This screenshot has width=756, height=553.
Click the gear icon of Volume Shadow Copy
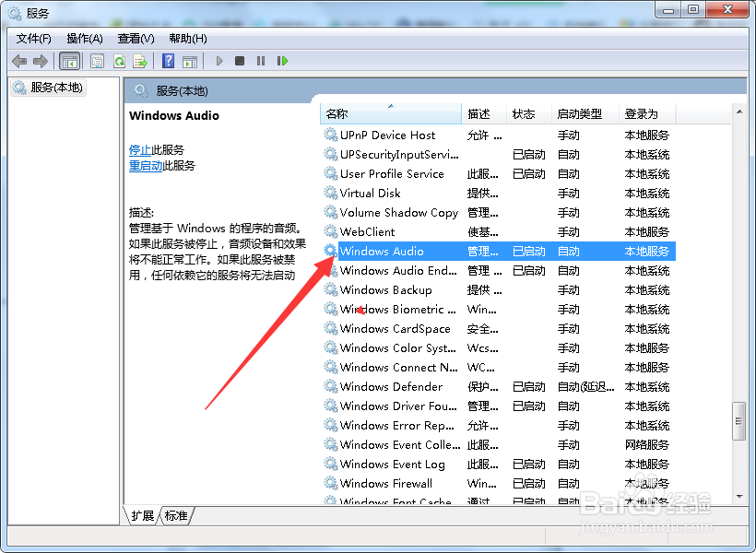pos(330,212)
